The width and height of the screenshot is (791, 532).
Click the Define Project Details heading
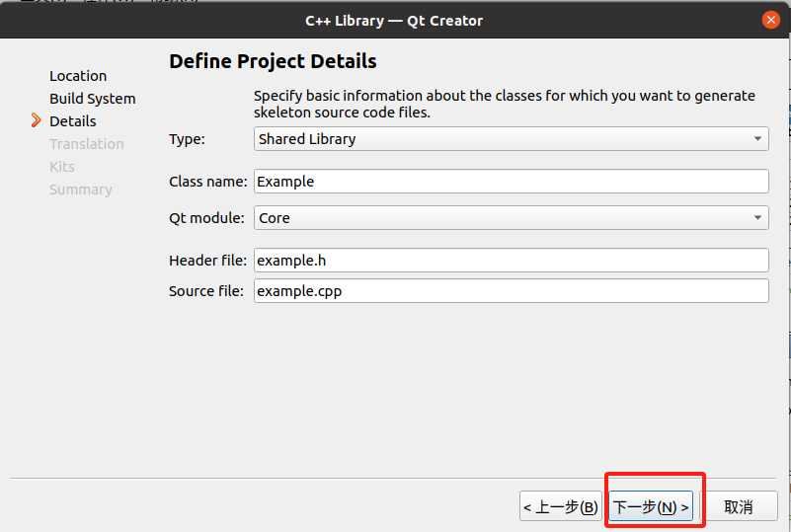point(273,61)
